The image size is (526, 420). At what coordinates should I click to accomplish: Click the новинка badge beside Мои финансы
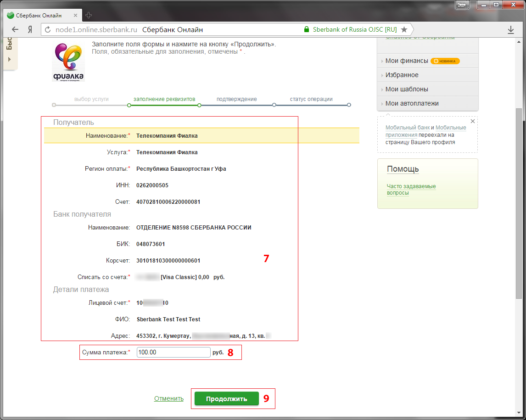click(x=445, y=61)
